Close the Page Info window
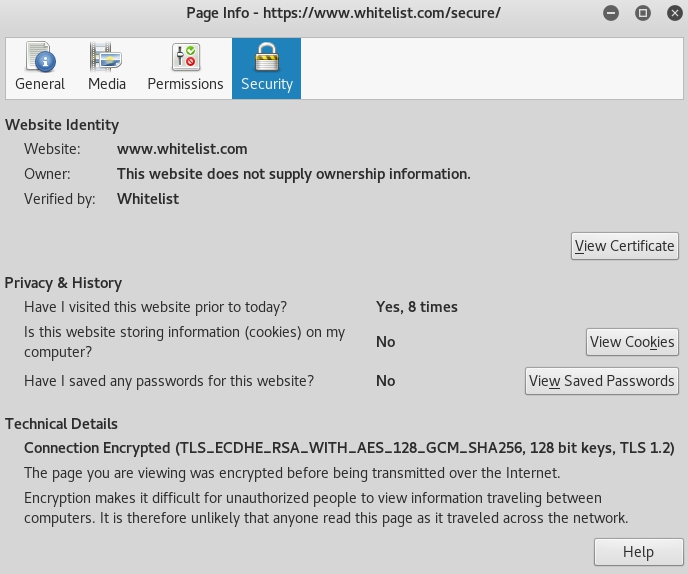This screenshot has width=688, height=574. click(675, 13)
